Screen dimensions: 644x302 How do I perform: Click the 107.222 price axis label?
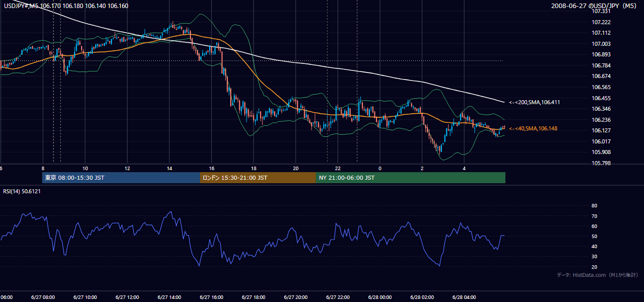[x=602, y=22]
